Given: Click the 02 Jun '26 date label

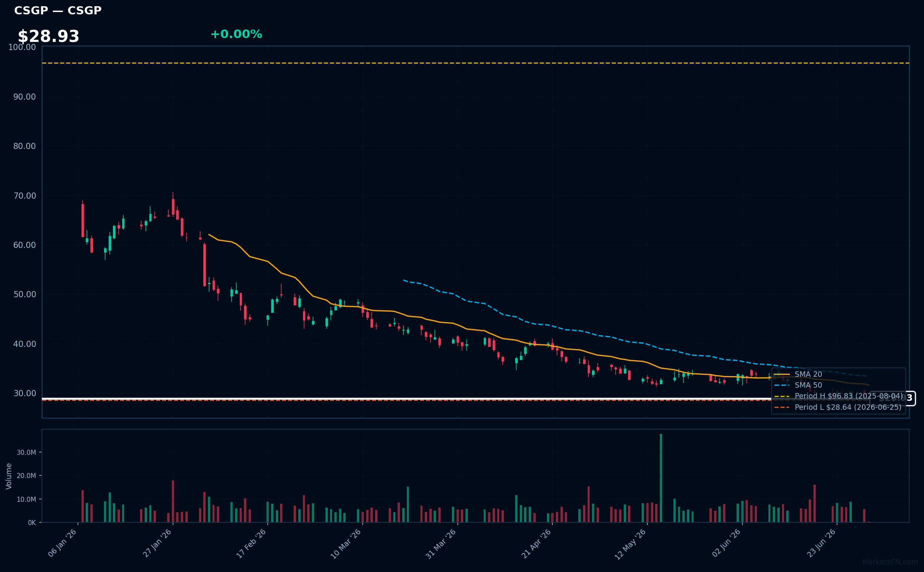Looking at the screenshot, I should click(x=726, y=543).
